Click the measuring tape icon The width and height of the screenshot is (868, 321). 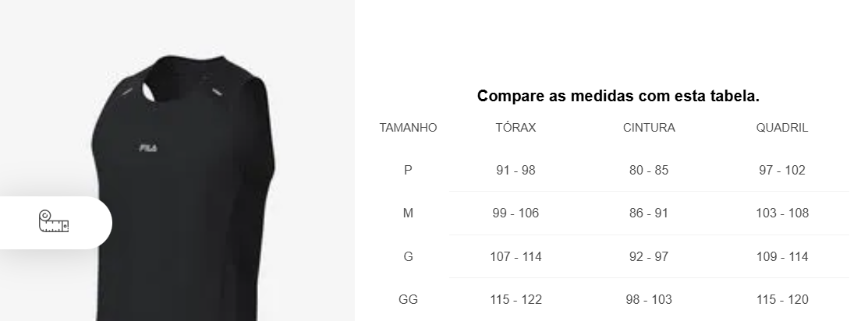pos(54,222)
